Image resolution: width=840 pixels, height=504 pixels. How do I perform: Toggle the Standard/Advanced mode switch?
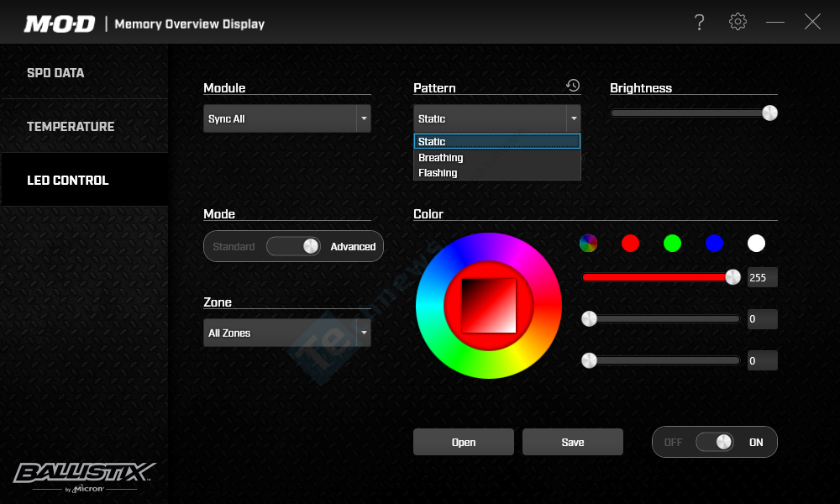coord(293,246)
